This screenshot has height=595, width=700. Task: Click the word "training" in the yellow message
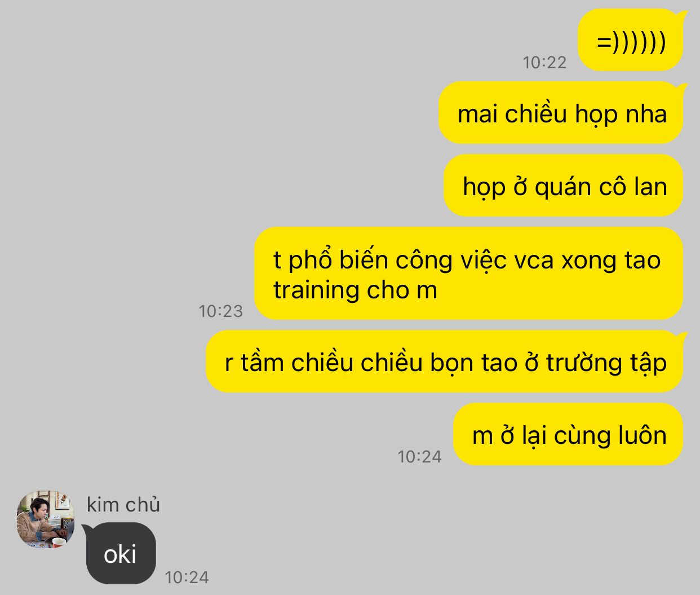pos(317,290)
